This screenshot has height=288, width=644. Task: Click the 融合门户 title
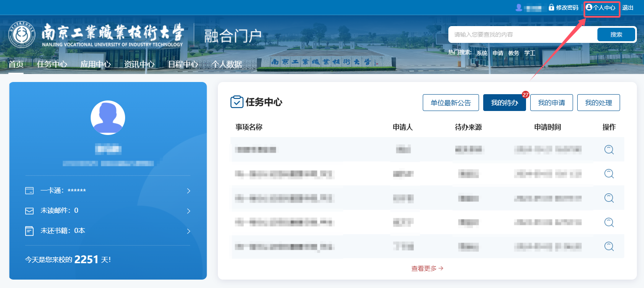click(233, 36)
